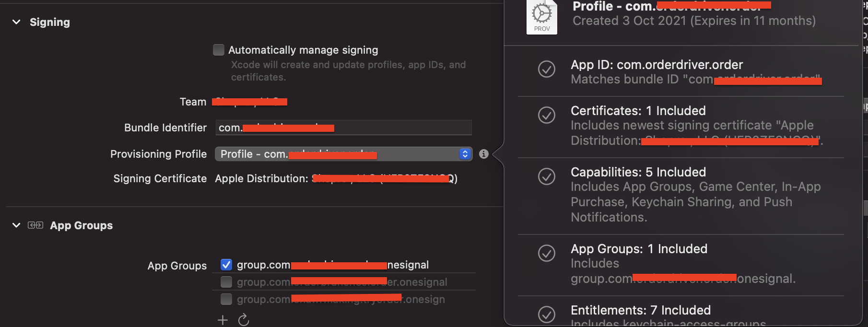Collapse the Signing section chevron
Viewport: 868px width, 327px height.
click(16, 22)
